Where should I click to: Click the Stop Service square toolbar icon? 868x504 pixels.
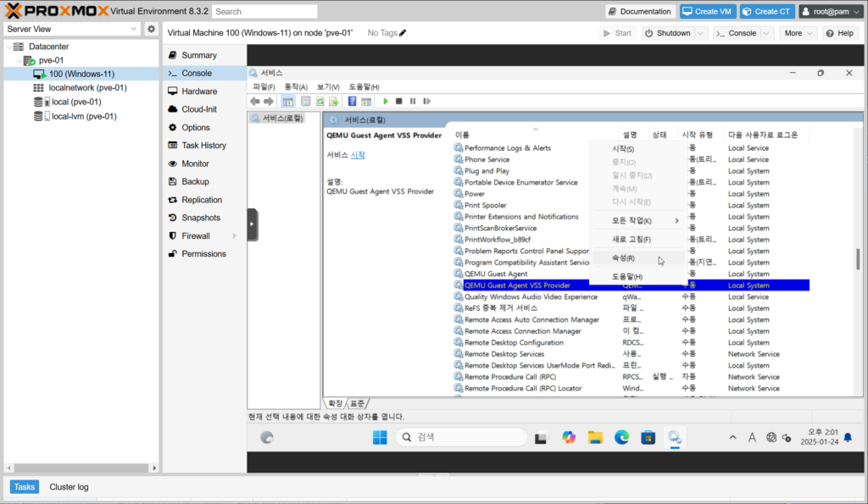coord(398,102)
